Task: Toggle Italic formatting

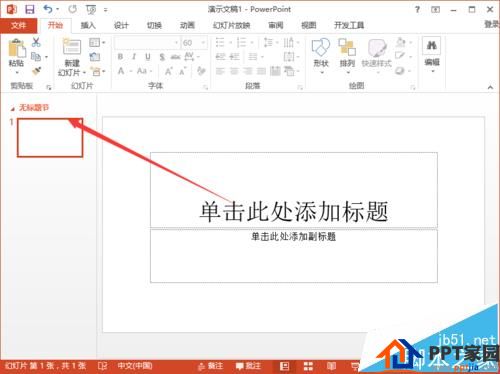Action: pyautogui.click(x=134, y=57)
